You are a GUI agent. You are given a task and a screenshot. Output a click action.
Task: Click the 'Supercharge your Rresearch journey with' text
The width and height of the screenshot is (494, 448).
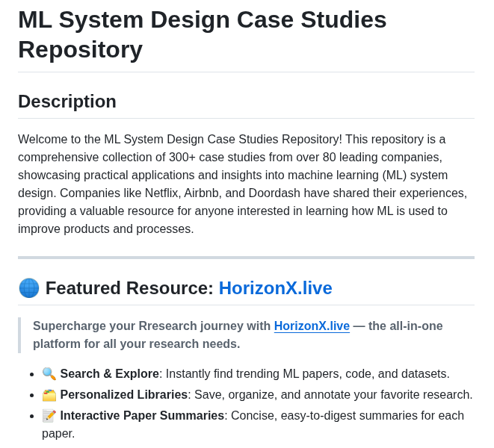coord(152,326)
